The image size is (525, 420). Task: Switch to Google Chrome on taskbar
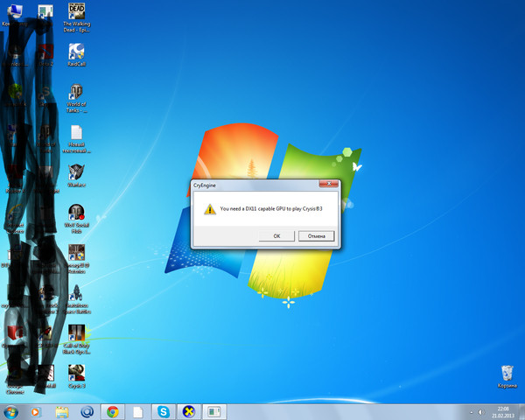tap(113, 412)
